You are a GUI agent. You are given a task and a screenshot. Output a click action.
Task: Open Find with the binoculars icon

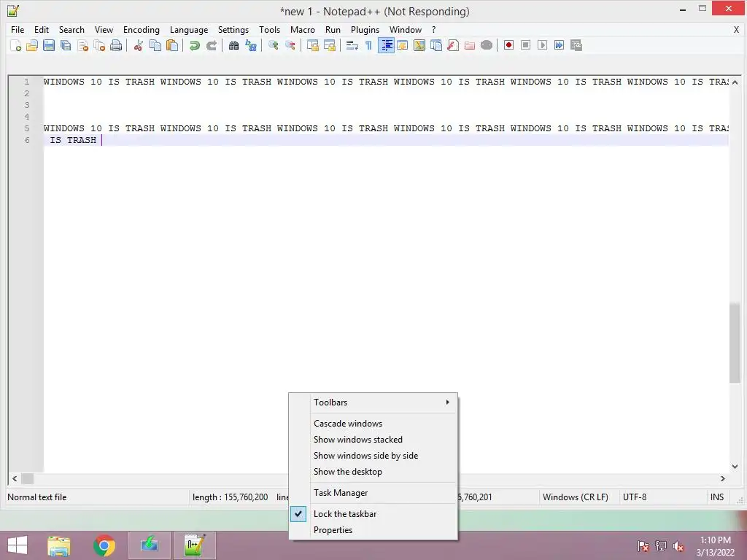click(233, 45)
